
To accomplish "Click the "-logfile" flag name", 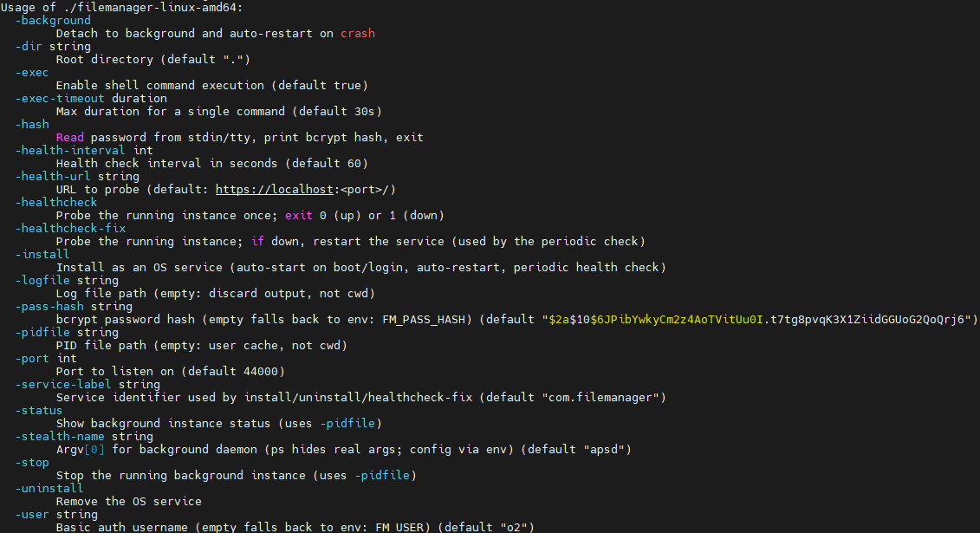I will coord(42,280).
